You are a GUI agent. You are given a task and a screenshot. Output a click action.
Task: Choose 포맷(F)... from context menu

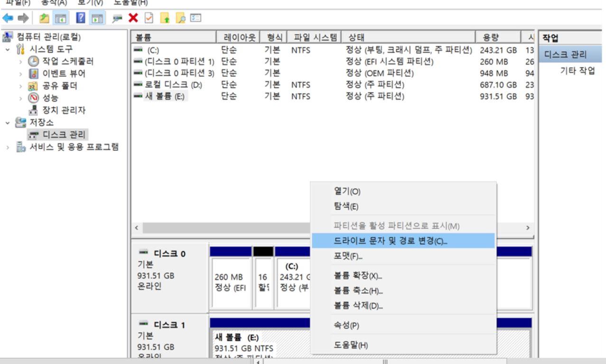[403, 256]
